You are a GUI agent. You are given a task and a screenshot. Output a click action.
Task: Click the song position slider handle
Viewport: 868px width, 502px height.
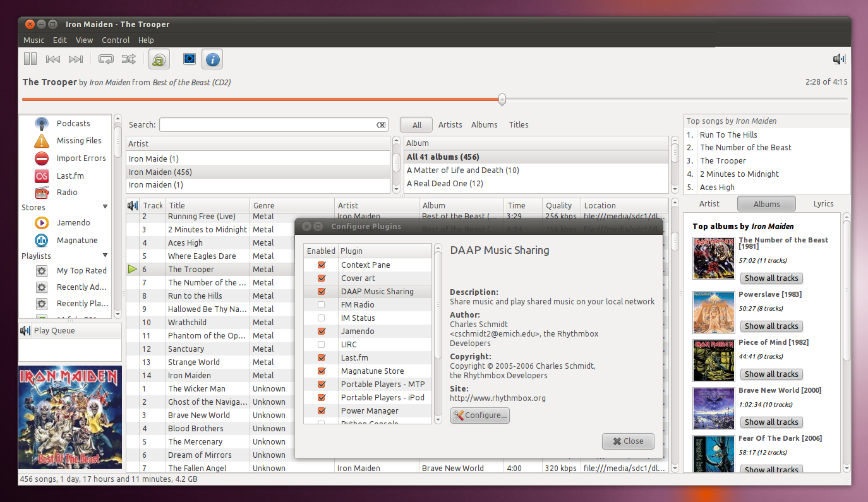tap(502, 99)
